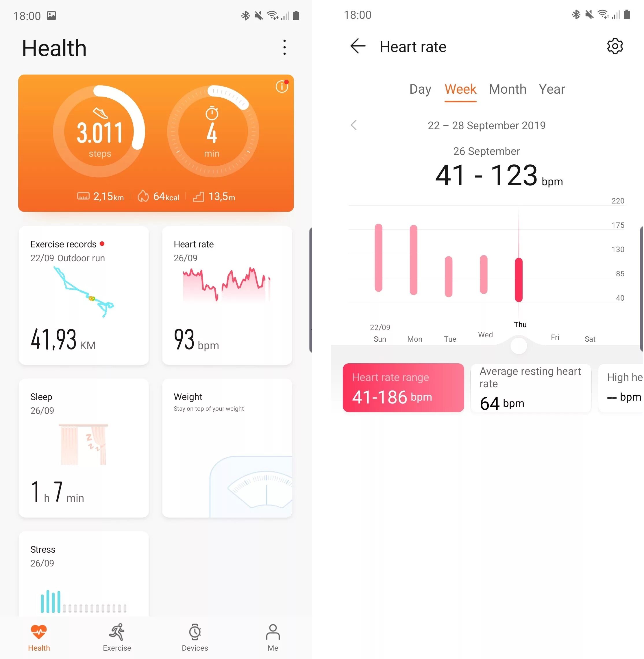Select the Day view option
The height and width of the screenshot is (659, 644).
click(x=421, y=90)
